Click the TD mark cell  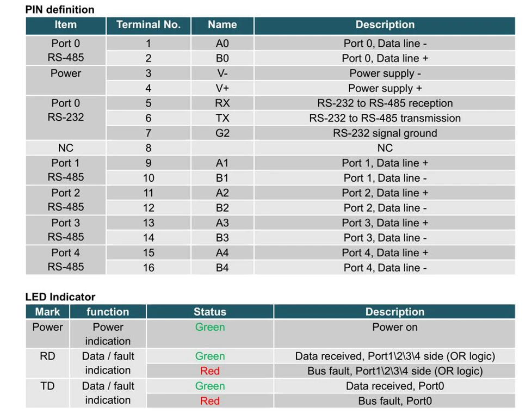click(47, 393)
